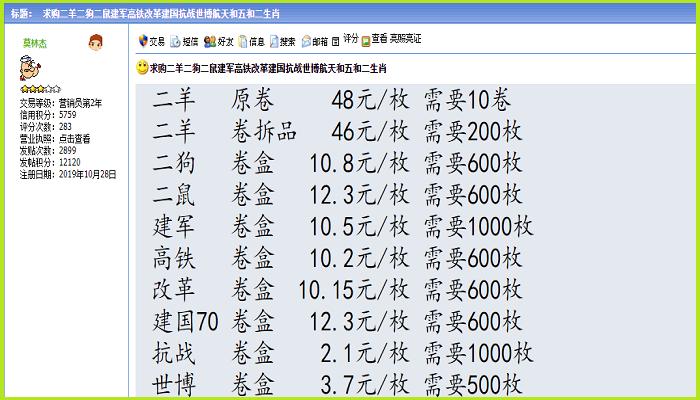700x400 pixels.
Task: Click price 2.1元/枚
Action: tap(365, 354)
